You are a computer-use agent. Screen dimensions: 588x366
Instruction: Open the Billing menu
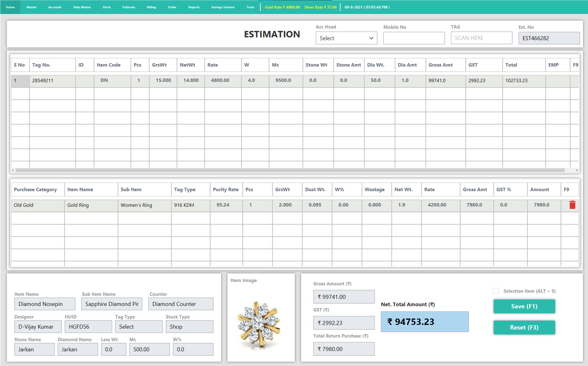(x=151, y=7)
